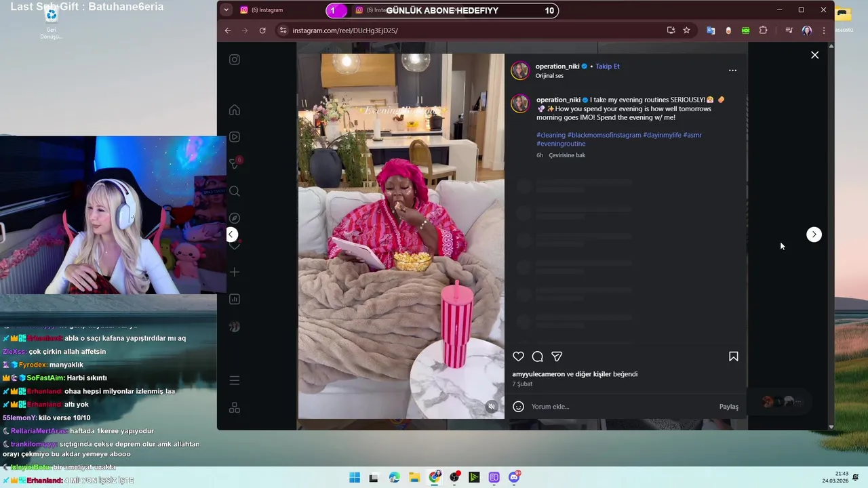Go to previous reel arrow
This screenshot has height=488, width=868.
[x=232, y=235]
